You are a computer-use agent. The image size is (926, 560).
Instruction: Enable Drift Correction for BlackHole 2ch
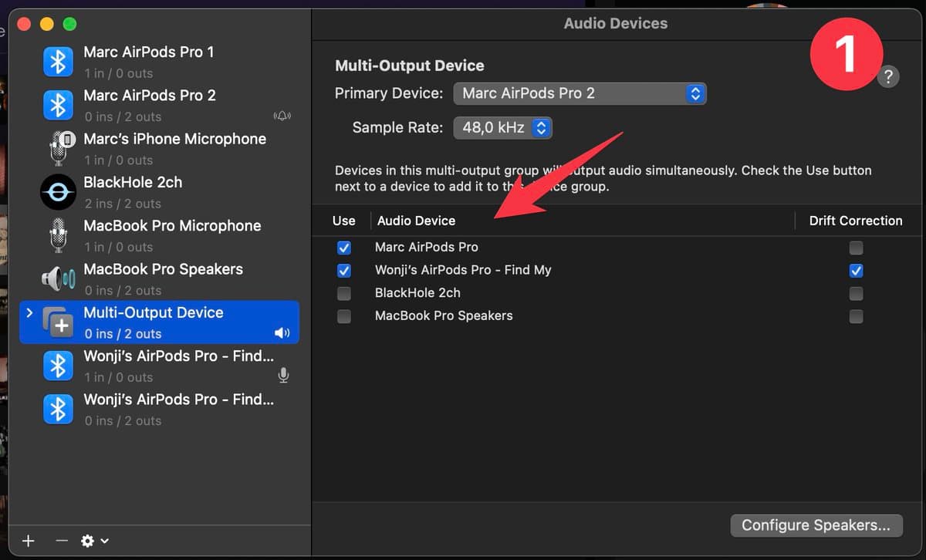[856, 293]
